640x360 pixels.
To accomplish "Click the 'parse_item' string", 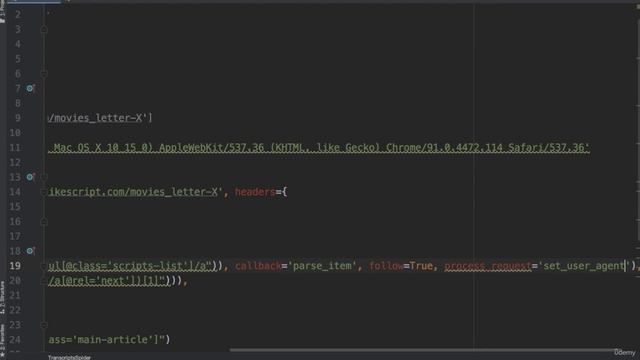I will pyautogui.click(x=322, y=266).
